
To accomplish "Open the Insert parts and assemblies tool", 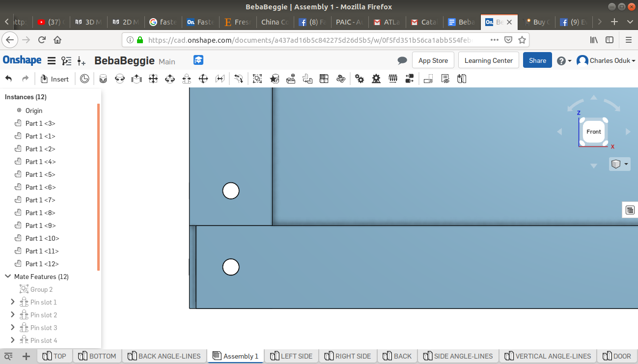I will (55, 79).
